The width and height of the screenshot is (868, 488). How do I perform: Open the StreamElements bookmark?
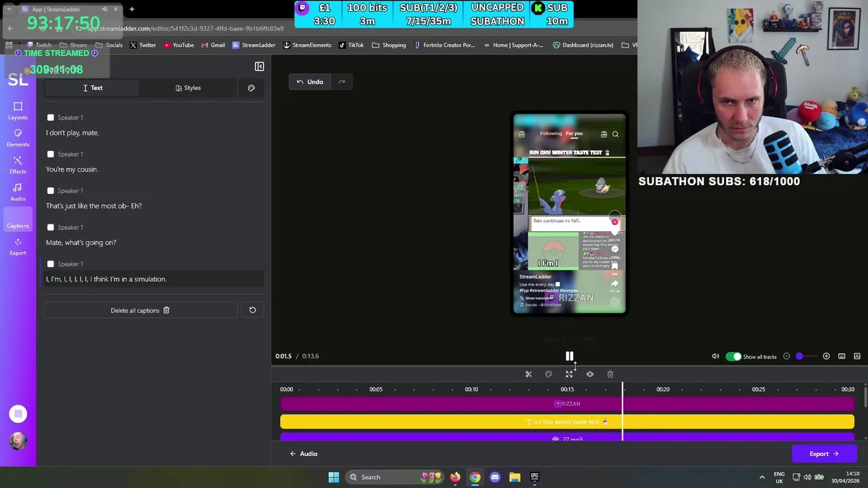(x=306, y=45)
